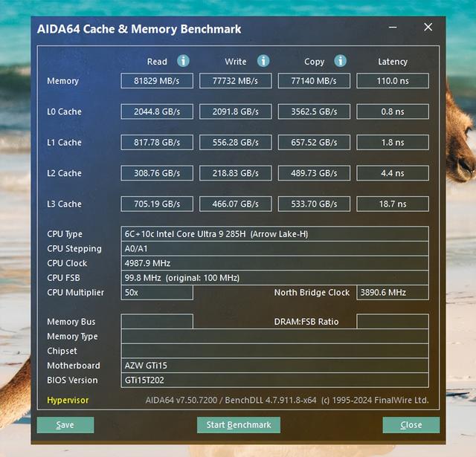Viewport: 476px width, 457px height.
Task: Click the Copy info icon
Action: coord(341,61)
